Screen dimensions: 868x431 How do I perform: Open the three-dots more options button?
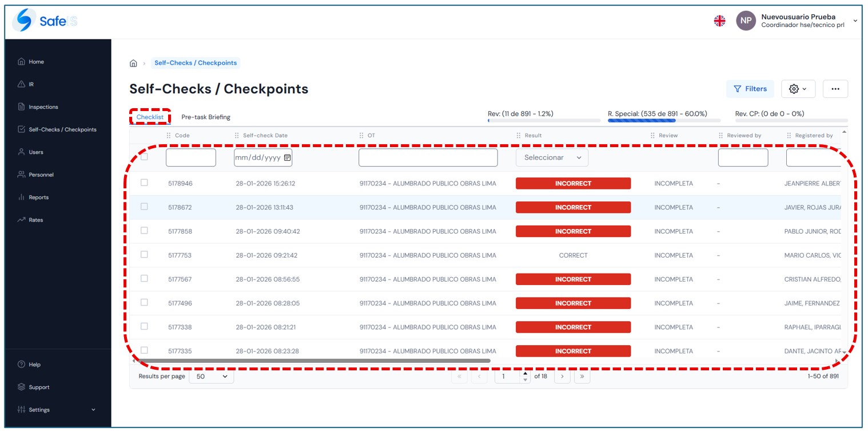pyautogui.click(x=835, y=89)
